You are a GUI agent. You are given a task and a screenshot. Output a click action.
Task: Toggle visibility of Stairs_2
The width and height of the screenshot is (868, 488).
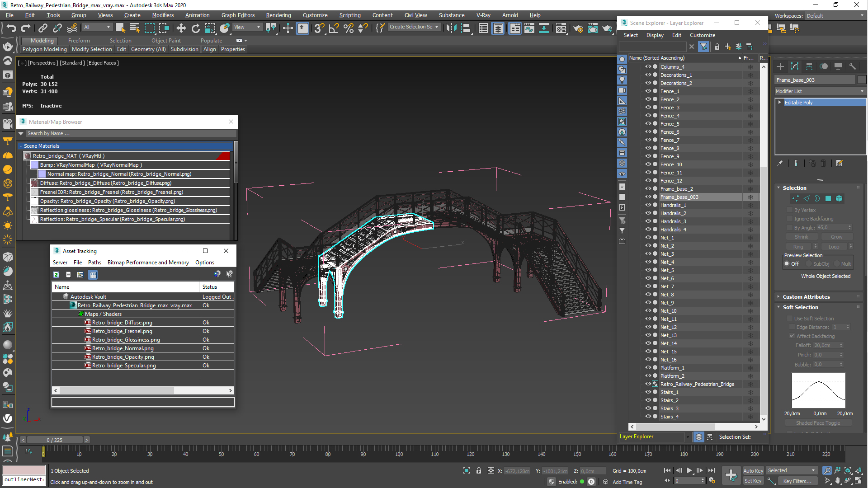[648, 400]
